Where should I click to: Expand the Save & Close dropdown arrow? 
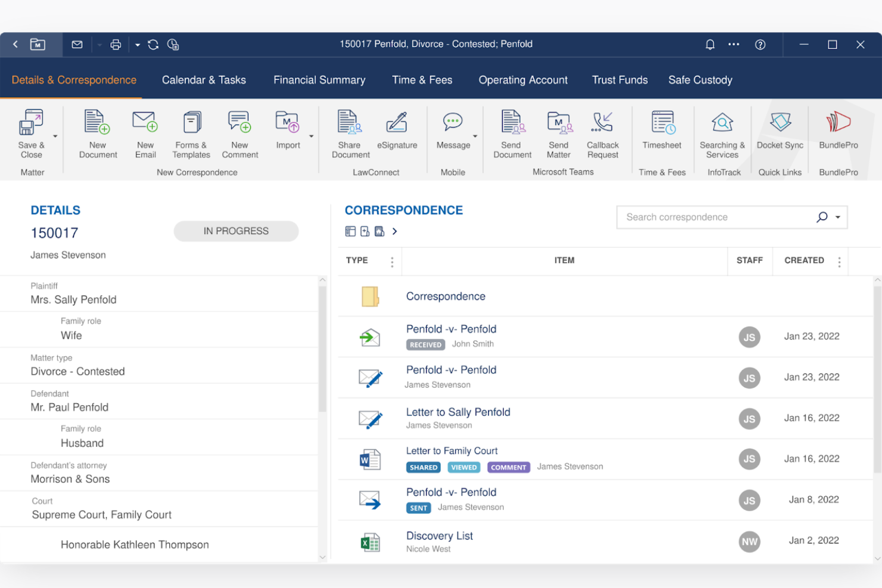coord(55,136)
